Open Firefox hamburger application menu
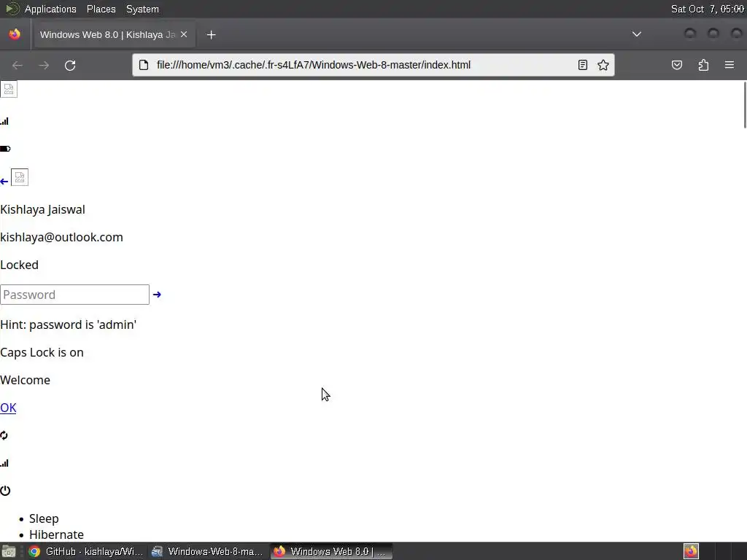 (x=729, y=65)
